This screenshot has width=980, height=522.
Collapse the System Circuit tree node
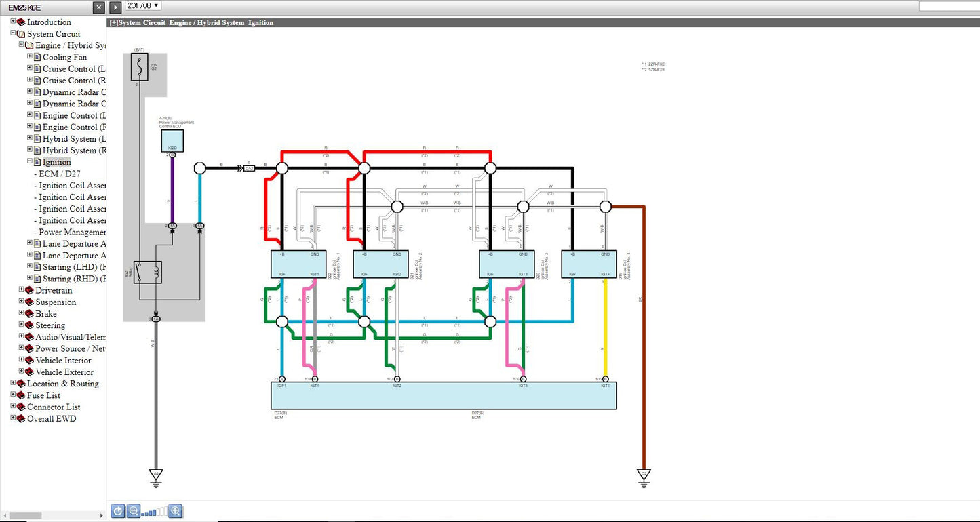pyautogui.click(x=13, y=33)
